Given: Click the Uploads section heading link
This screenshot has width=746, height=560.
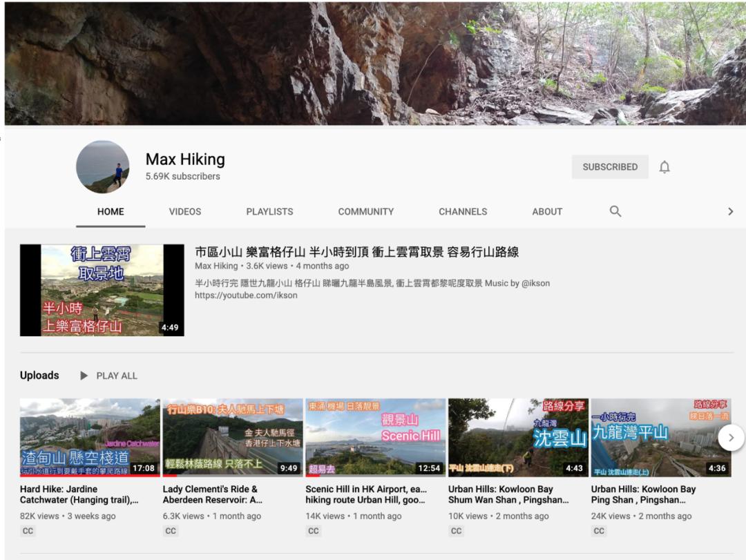Looking at the screenshot, I should (39, 376).
